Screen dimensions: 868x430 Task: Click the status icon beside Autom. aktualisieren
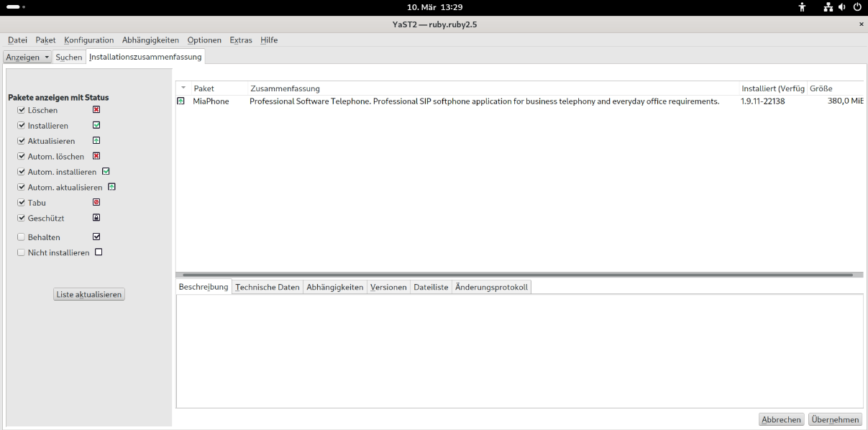coord(111,187)
